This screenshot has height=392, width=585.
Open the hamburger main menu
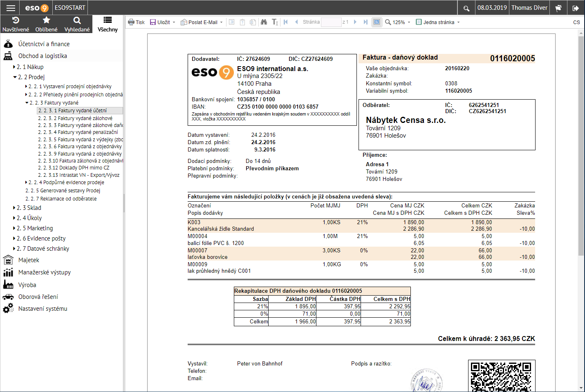pos(11,8)
